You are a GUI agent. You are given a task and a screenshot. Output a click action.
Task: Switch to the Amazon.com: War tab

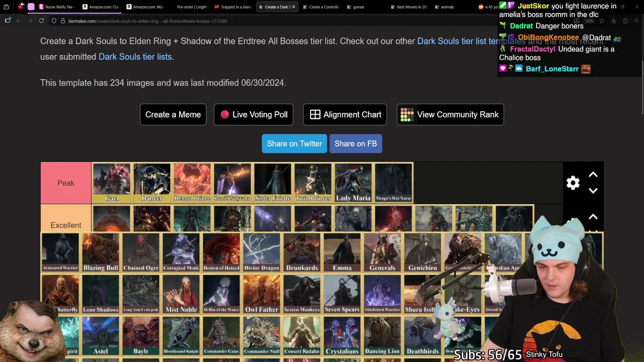[145, 7]
